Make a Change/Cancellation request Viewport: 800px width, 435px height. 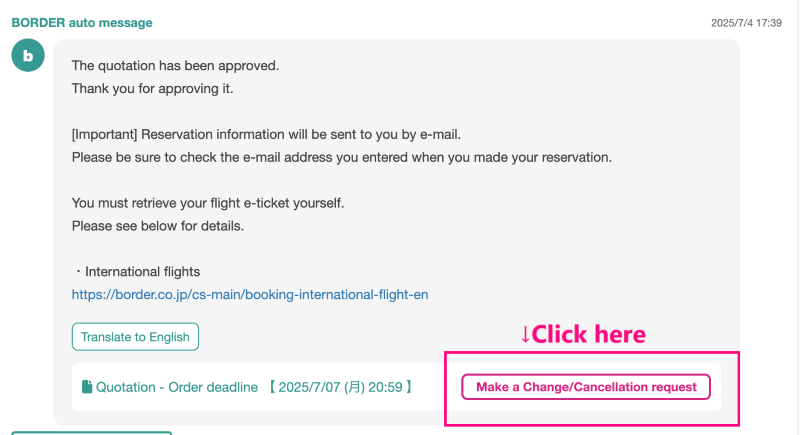586,387
